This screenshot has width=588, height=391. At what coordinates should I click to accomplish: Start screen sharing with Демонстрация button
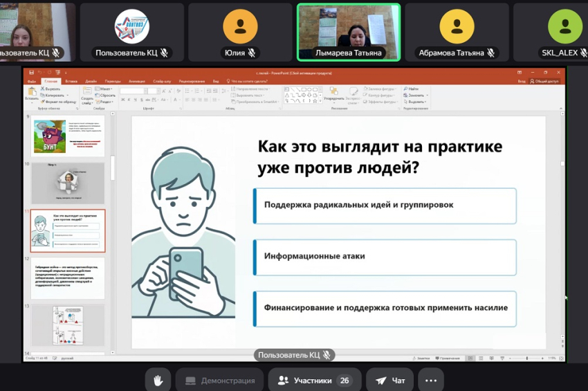[x=220, y=381]
